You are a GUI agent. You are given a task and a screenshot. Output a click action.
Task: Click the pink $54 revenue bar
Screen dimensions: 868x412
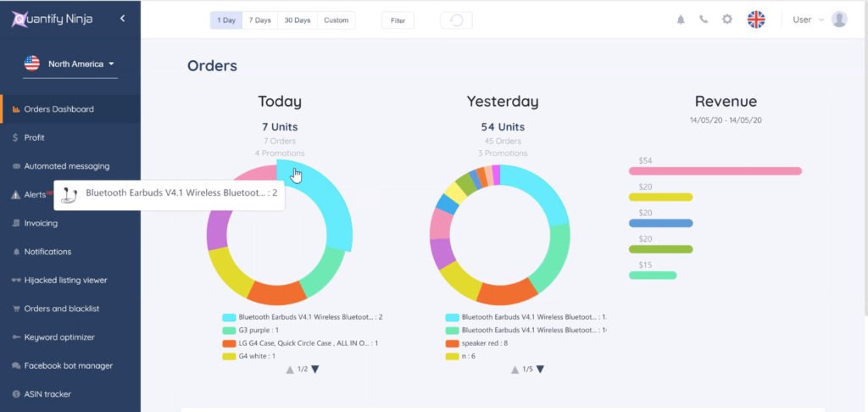(x=715, y=171)
